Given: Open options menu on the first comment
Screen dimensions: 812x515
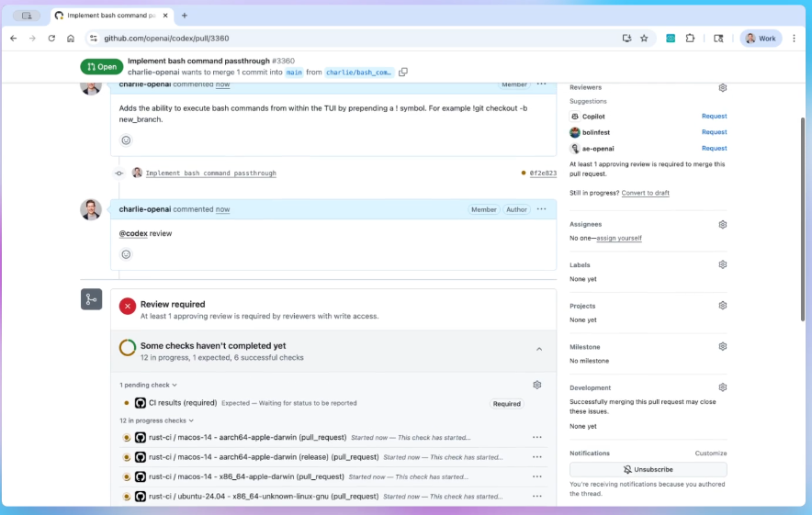Looking at the screenshot, I should tap(541, 84).
